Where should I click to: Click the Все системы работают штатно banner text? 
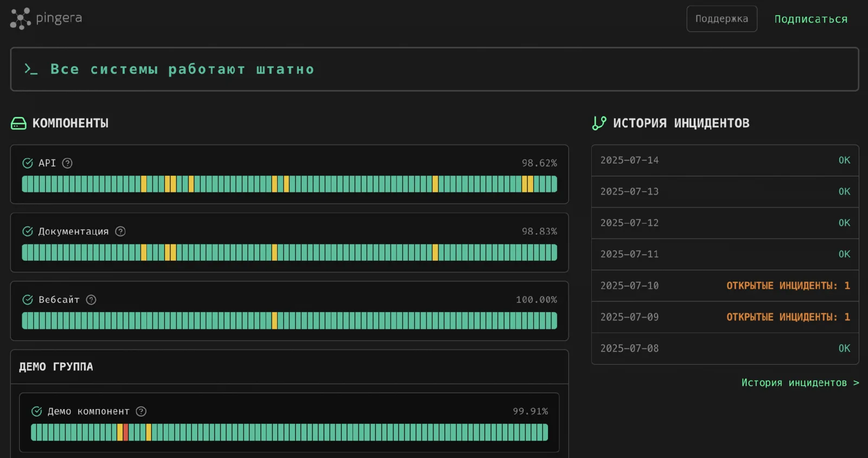coord(182,69)
